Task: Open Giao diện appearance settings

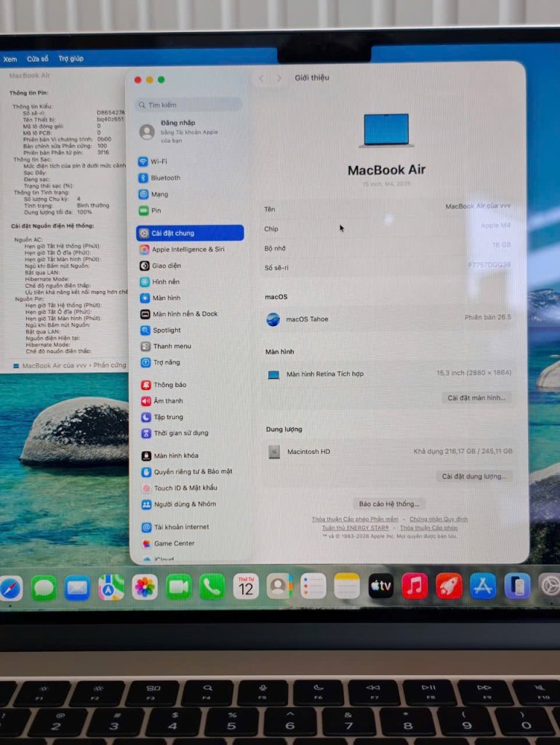Action: (x=160, y=266)
